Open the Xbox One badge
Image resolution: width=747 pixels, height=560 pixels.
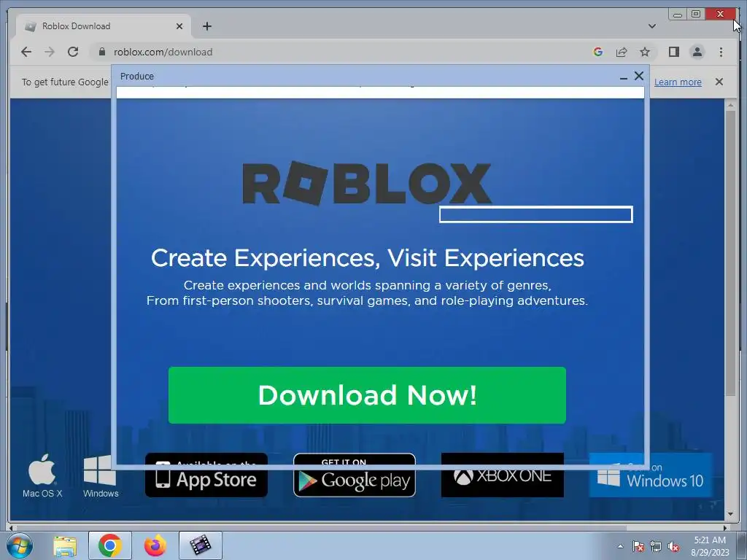coord(502,475)
